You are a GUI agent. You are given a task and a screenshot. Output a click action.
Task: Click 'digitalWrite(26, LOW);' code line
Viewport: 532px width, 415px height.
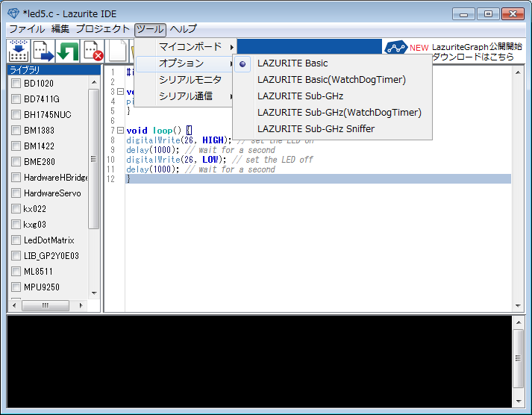(x=176, y=160)
